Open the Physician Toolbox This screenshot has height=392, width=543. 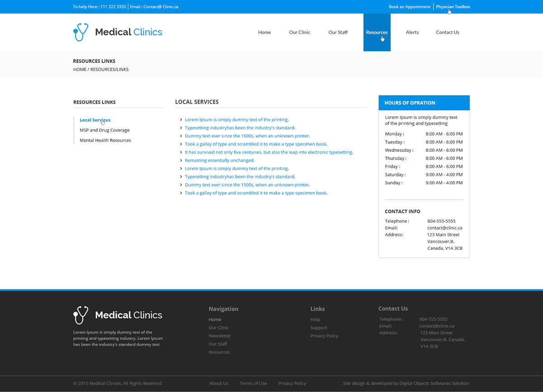point(453,6)
